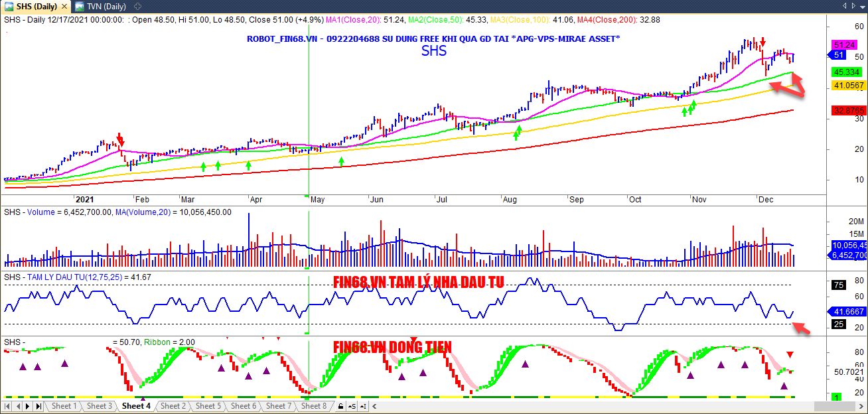Click the black 75 upper level label

(837, 285)
